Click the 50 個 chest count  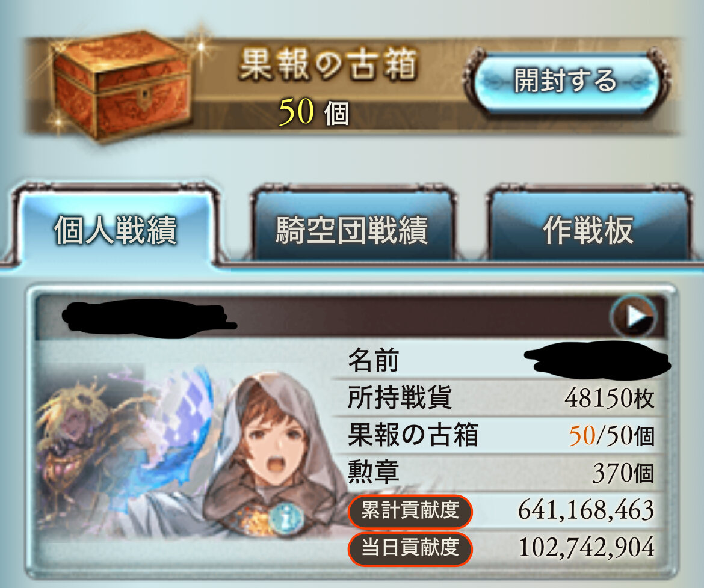click(313, 112)
